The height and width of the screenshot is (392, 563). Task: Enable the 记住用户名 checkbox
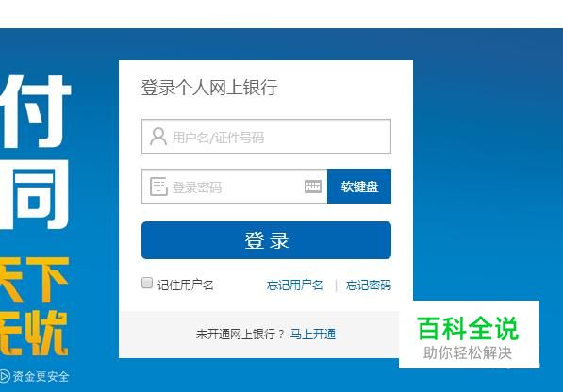point(147,283)
